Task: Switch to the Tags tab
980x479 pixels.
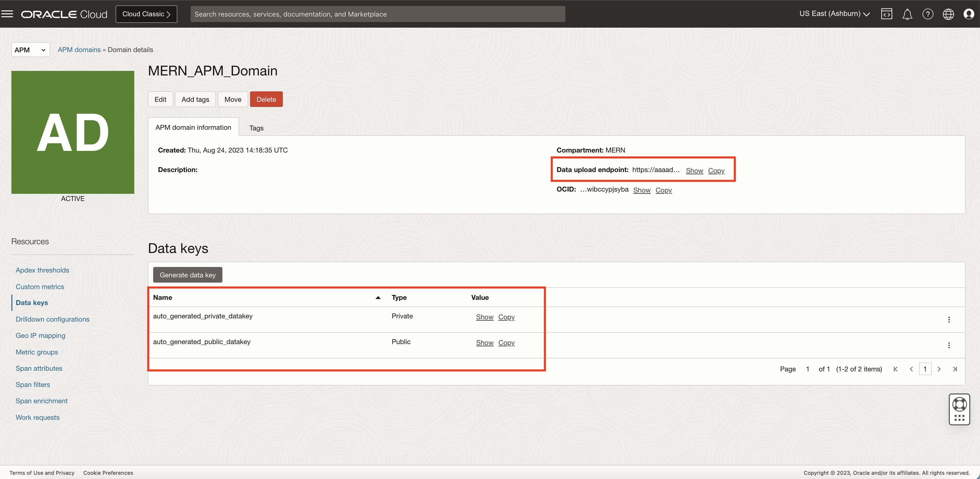Action: [x=256, y=128]
